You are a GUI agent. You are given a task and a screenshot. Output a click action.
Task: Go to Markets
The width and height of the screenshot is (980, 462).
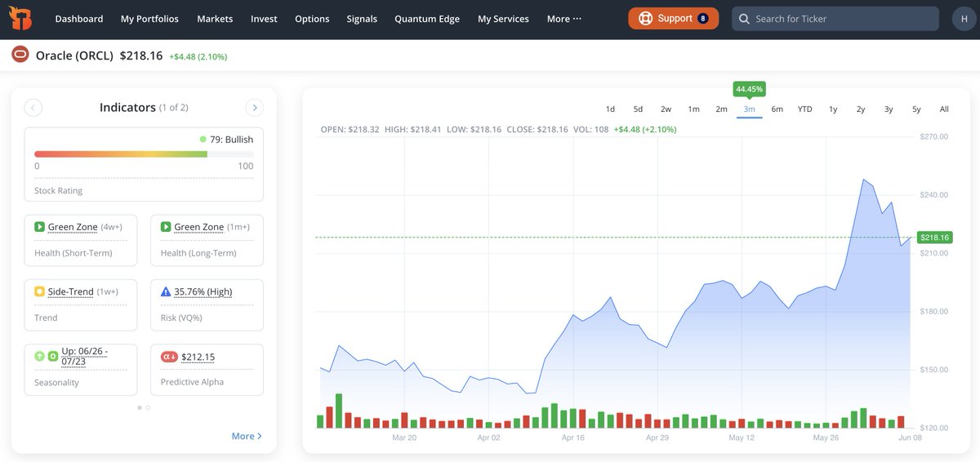point(215,19)
